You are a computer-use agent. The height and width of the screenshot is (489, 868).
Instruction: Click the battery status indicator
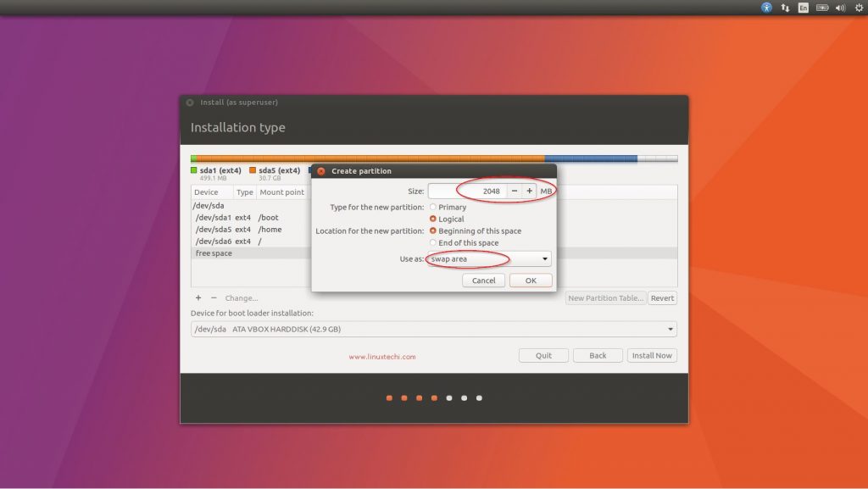click(x=822, y=8)
